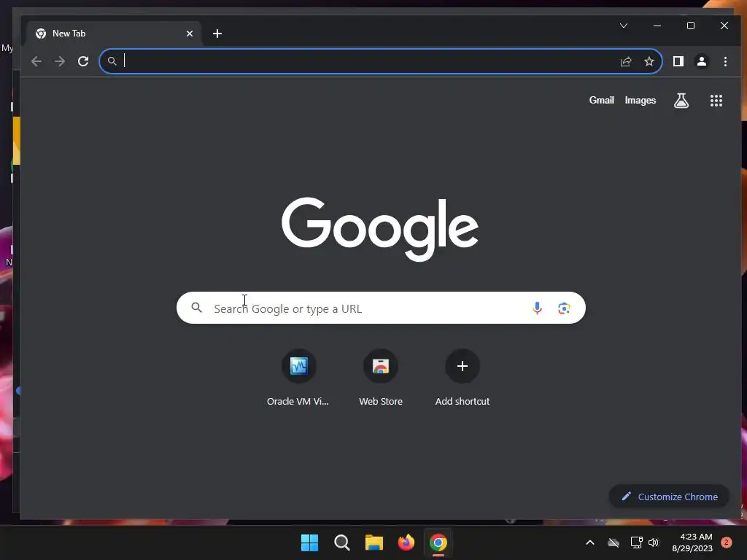Click the OneDrive cloud tray icon
Screen dimensions: 747x560
(x=614, y=542)
